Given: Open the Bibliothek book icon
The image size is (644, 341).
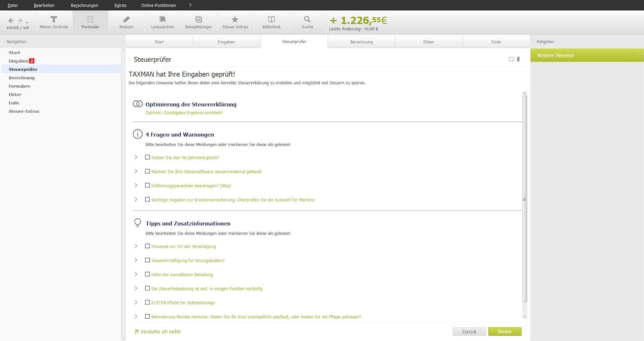Looking at the screenshot, I should (271, 20).
